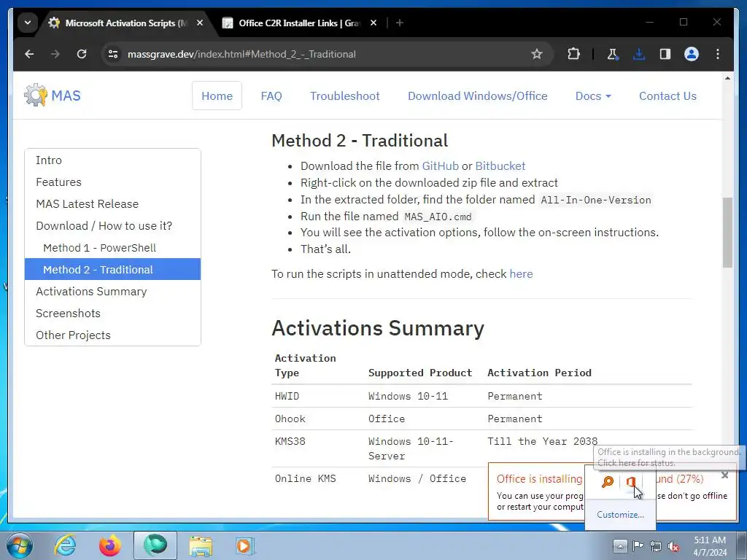Expand the Docs dropdown menu
Screen dimensions: 747x560
pyautogui.click(x=593, y=96)
